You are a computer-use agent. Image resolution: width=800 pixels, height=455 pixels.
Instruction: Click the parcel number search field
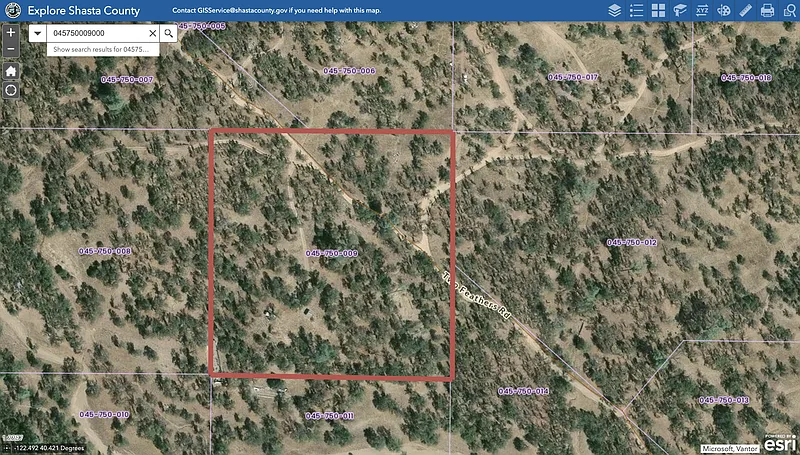click(97, 33)
